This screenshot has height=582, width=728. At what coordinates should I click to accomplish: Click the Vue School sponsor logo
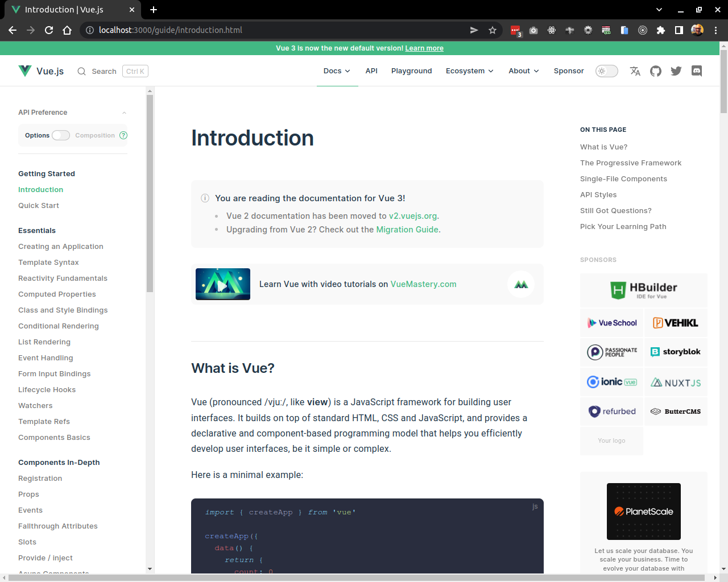click(611, 323)
